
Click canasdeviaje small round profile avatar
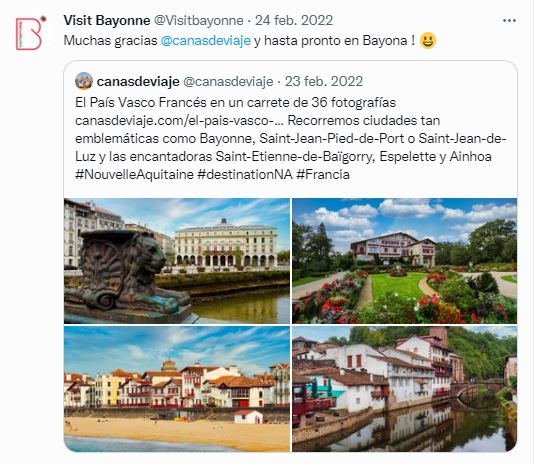point(84,81)
